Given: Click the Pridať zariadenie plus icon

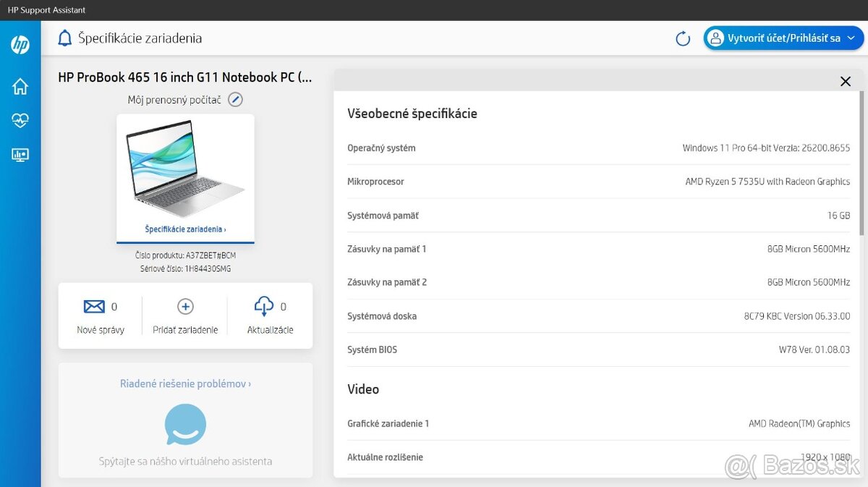Looking at the screenshot, I should pos(185,307).
